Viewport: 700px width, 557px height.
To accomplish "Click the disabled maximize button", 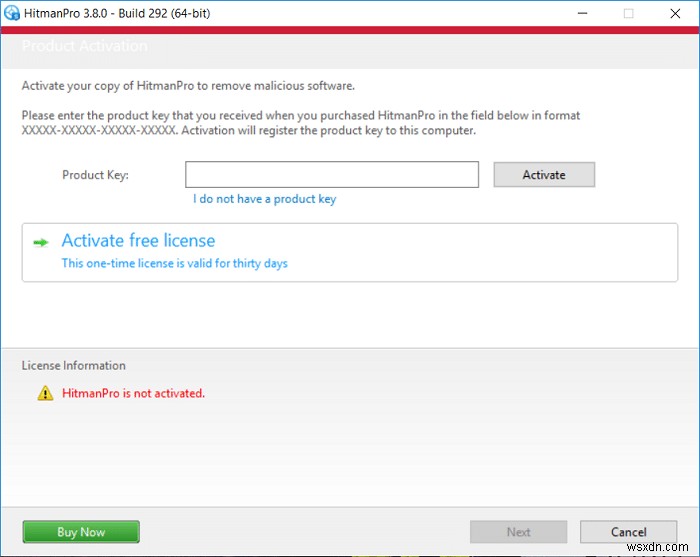I will click(629, 13).
